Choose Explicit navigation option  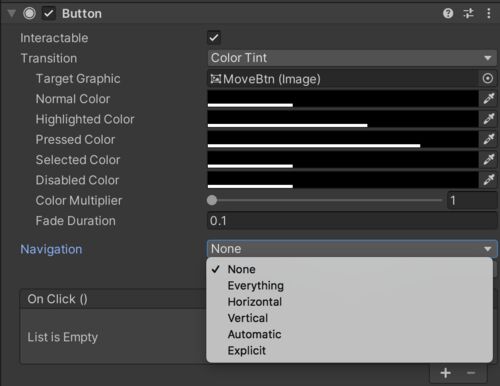[349, 351]
